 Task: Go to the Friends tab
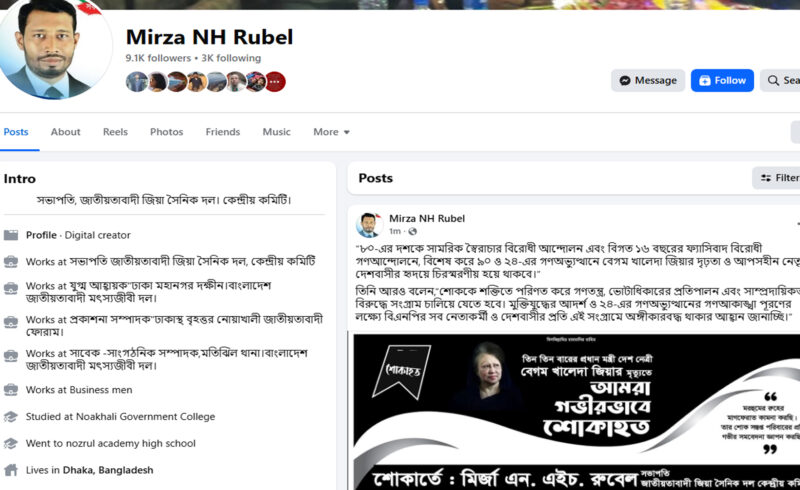pyautogui.click(x=222, y=132)
